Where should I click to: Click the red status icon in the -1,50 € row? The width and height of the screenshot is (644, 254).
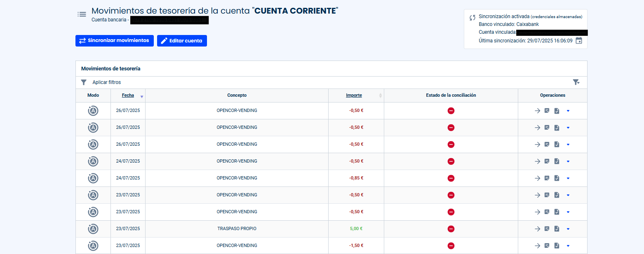(x=451, y=246)
